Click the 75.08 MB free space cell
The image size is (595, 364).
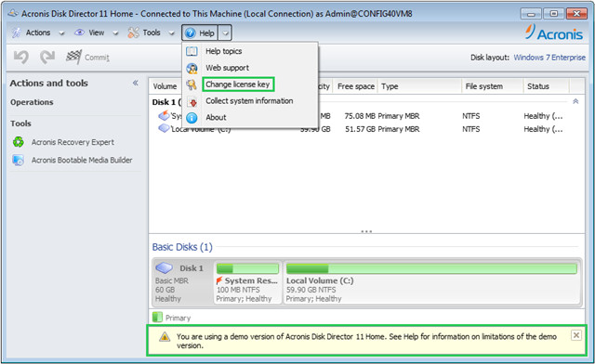[x=360, y=116]
